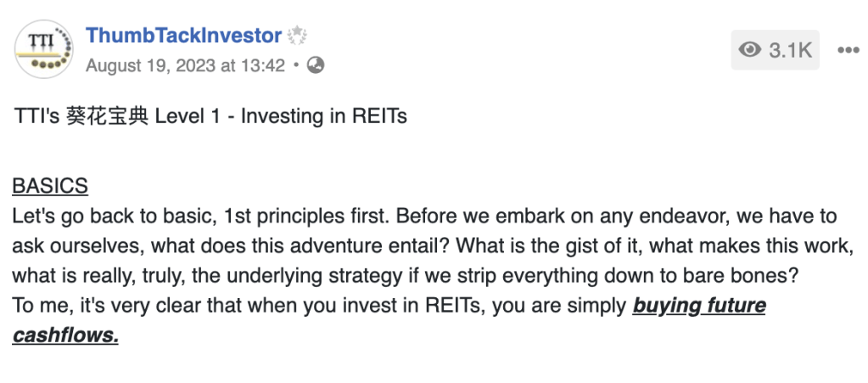This screenshot has height=383, width=868.
Task: Click the 'TTI's' text at title start
Action: (36, 116)
